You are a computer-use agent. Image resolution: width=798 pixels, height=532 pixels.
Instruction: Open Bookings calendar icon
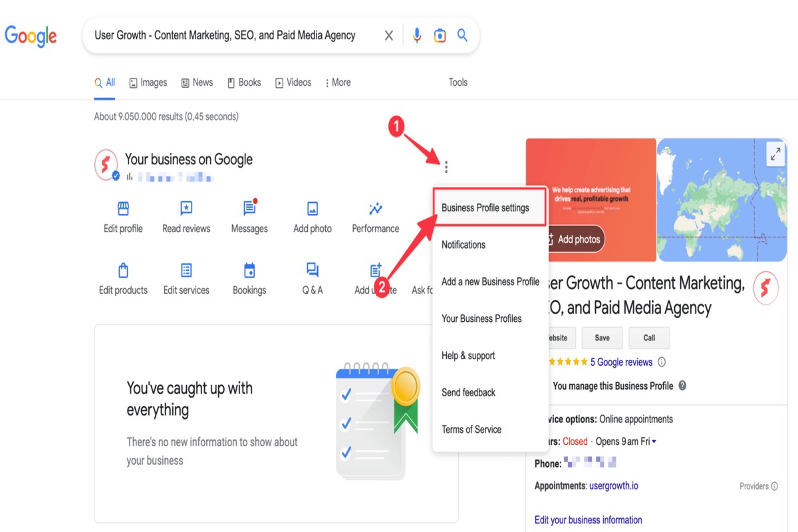click(249, 271)
